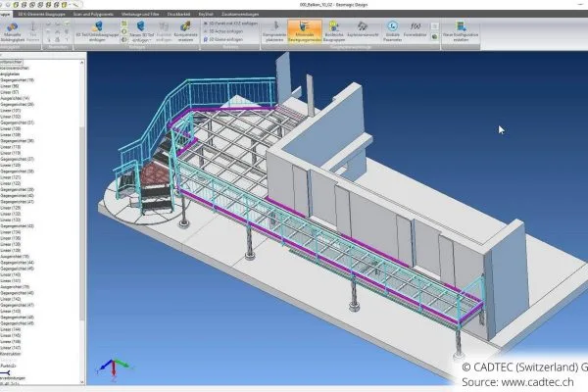Click 3D Teil/Unterbaugruppe einfügen icon
Viewport: 588px width, 392px height.
click(x=97, y=26)
